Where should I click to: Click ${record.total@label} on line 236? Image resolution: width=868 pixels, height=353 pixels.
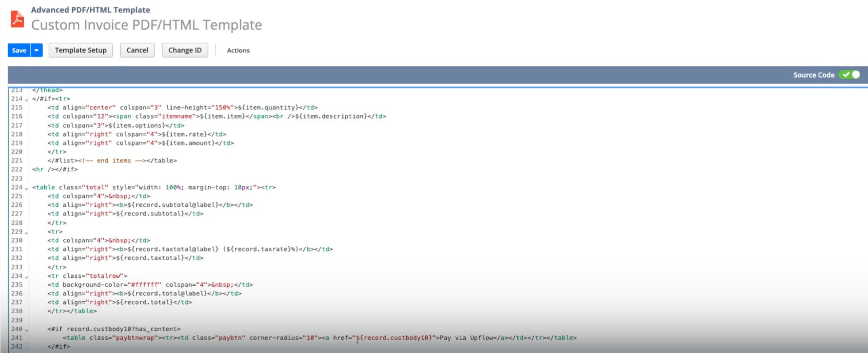pos(167,294)
